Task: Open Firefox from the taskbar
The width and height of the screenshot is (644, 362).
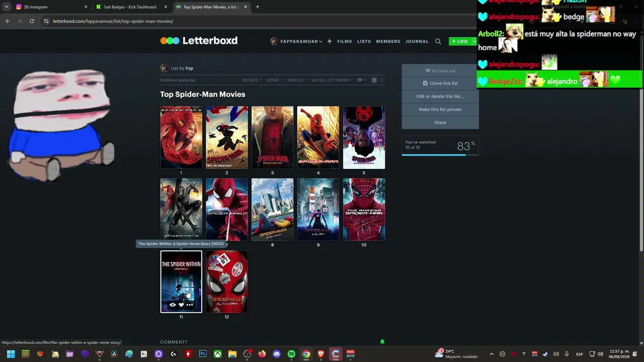Action: [262, 354]
